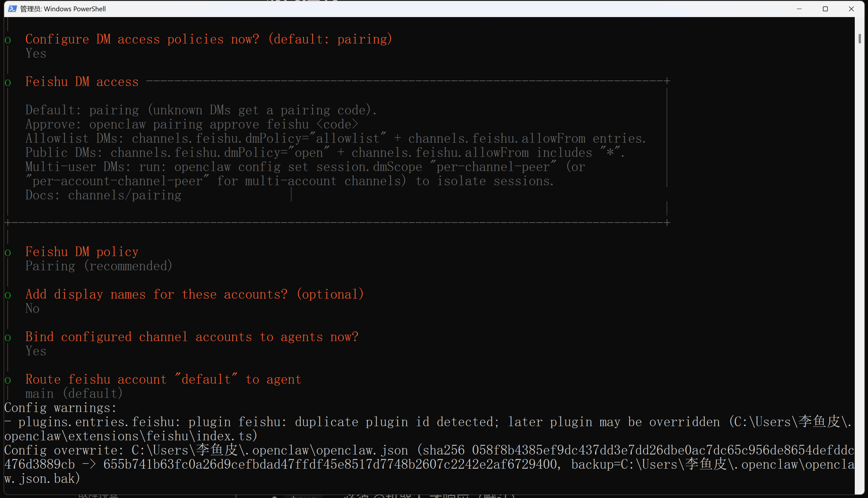Click the 'Docs: channels/pairing' line
The image size is (868, 498).
103,195
